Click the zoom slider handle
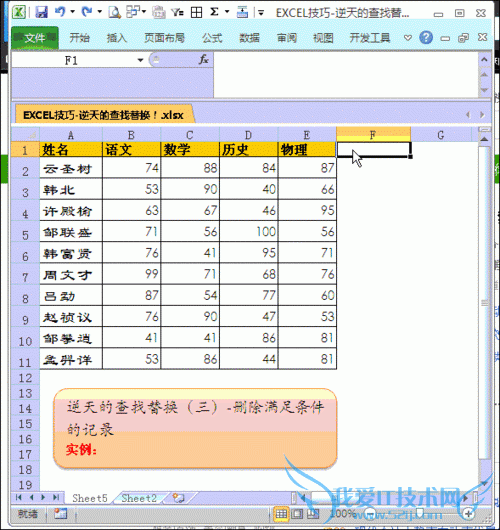The height and width of the screenshot is (530, 500). coord(420,514)
